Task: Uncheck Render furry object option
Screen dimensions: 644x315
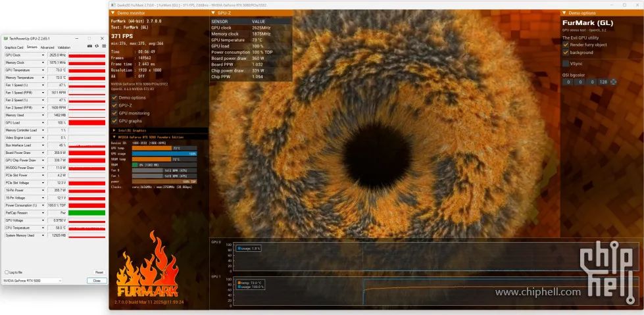Action: coord(566,44)
